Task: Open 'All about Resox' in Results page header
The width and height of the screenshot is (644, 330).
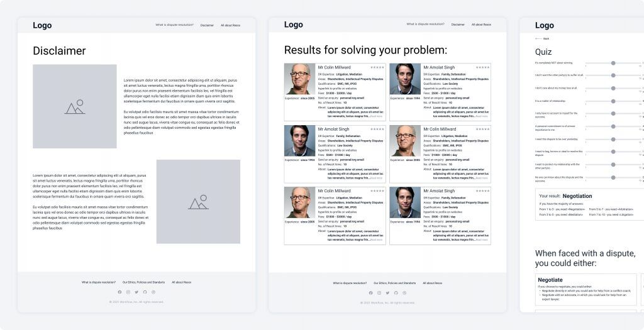Action: point(481,25)
